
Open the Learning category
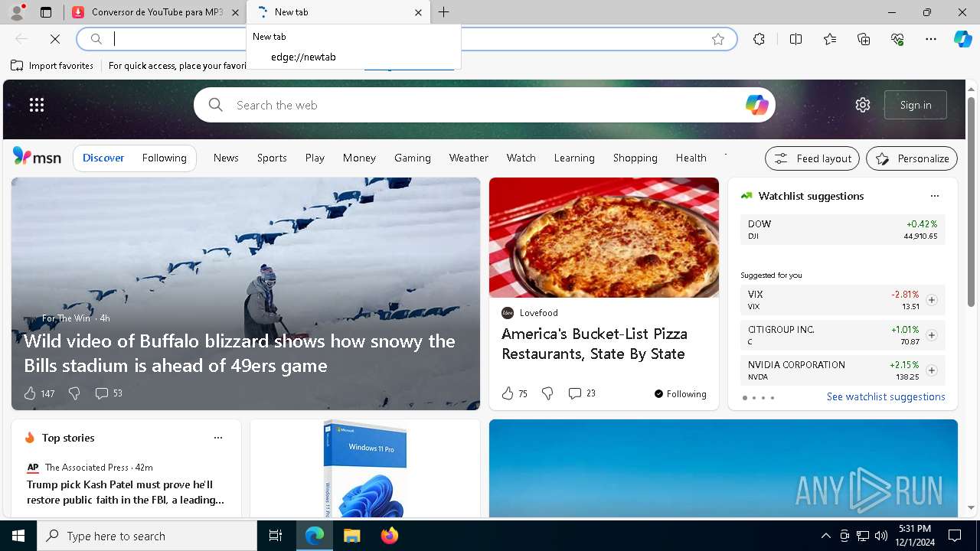pos(574,158)
